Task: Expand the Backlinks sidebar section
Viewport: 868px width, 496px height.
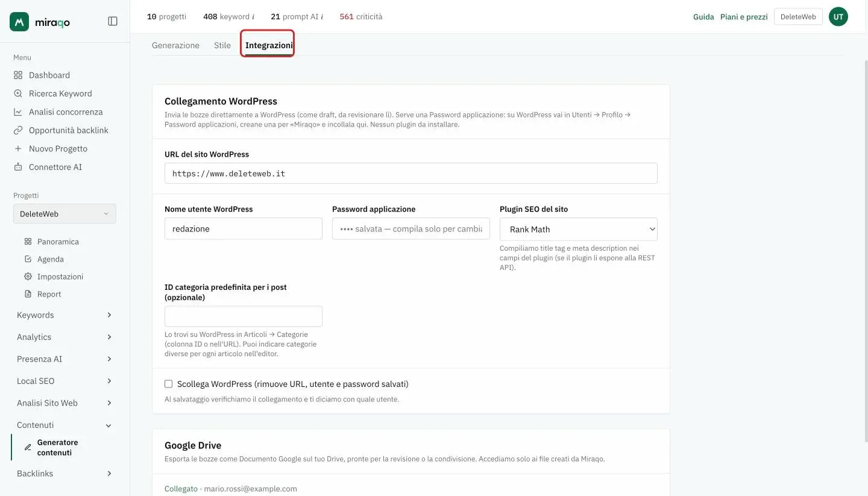Action: pyautogui.click(x=64, y=474)
